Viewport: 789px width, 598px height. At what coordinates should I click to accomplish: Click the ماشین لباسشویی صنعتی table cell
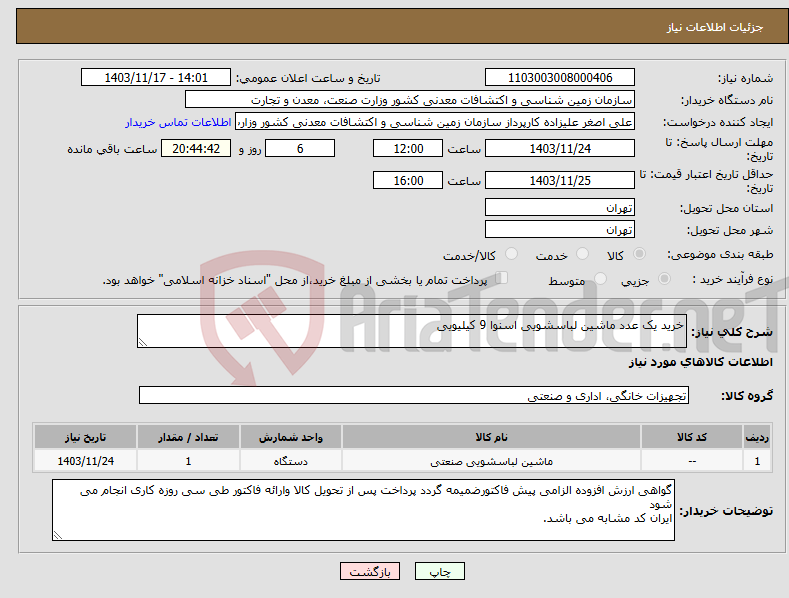(x=492, y=461)
